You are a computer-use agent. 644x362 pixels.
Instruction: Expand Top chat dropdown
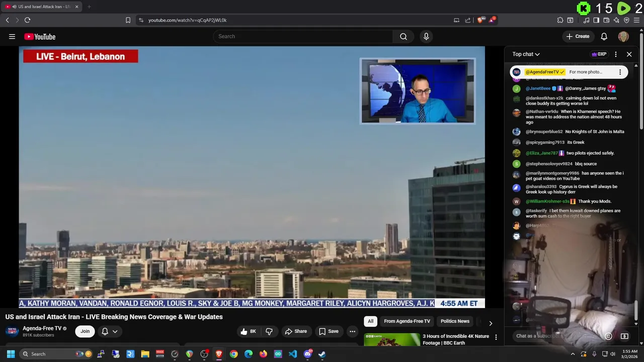point(526,54)
